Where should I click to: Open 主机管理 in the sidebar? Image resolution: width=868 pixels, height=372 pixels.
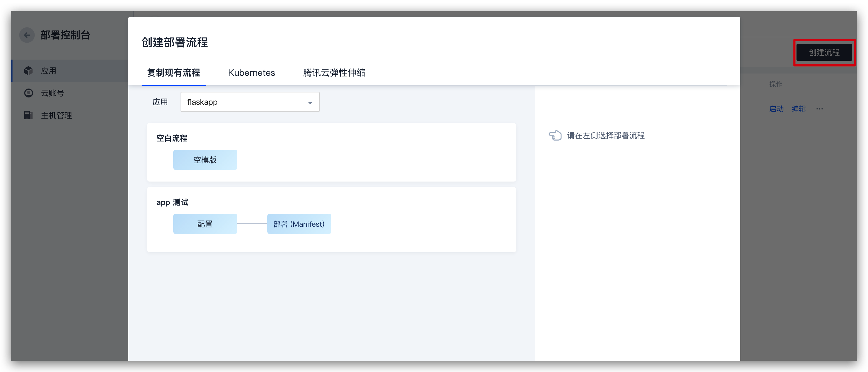(56, 115)
